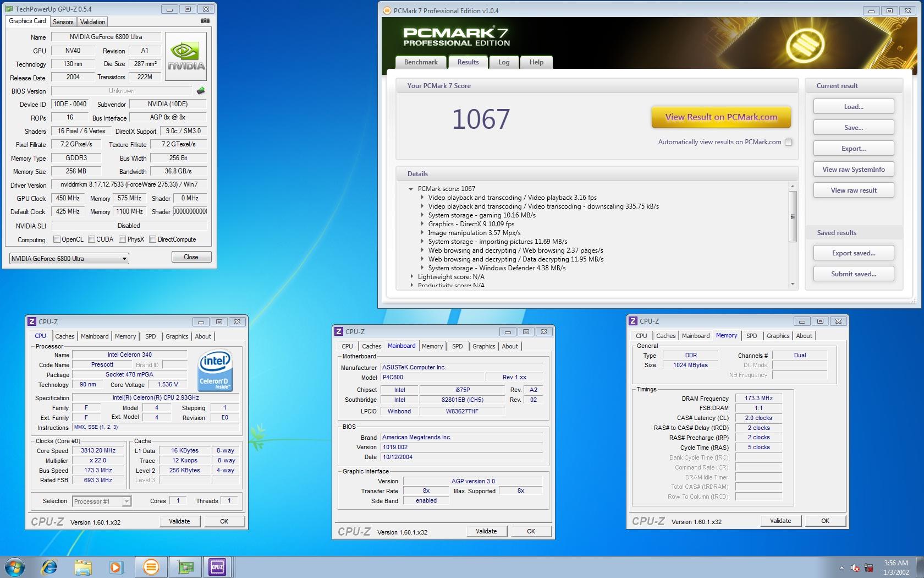Click the GPU Name field in GPU-Z
Screen dimensions: 924x578
coord(106,37)
